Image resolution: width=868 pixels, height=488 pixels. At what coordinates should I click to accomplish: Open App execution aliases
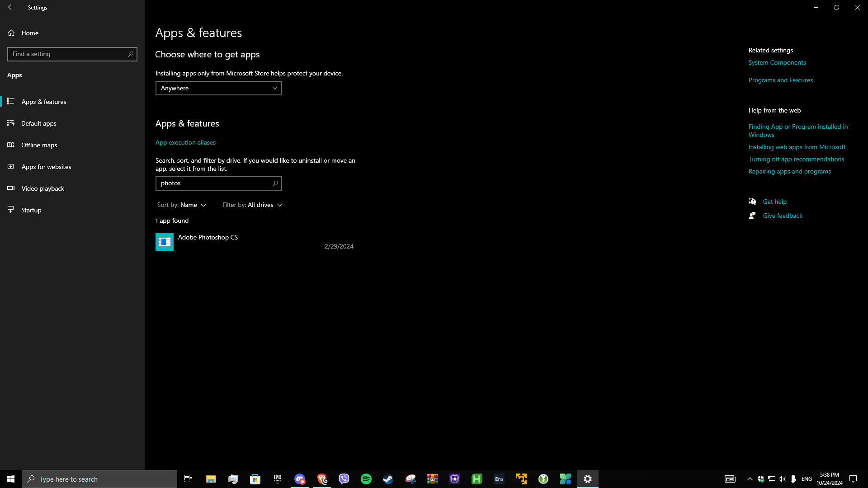pos(185,142)
